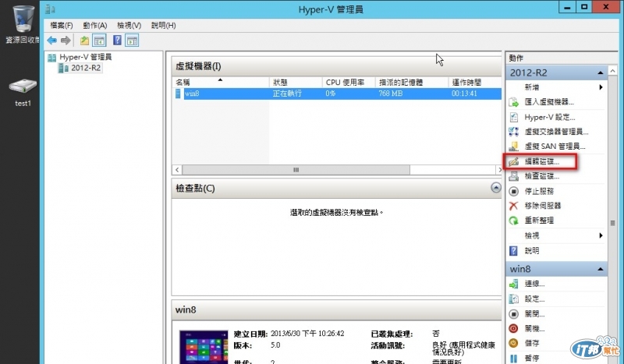Click 匯入虛擬機器... action link
Screen dimensions: 624x364
click(x=549, y=102)
